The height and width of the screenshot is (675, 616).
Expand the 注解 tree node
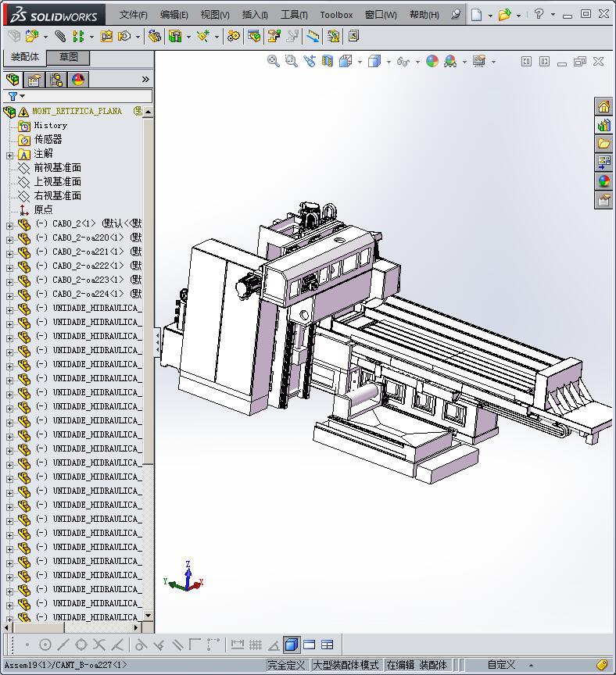(x=10, y=155)
